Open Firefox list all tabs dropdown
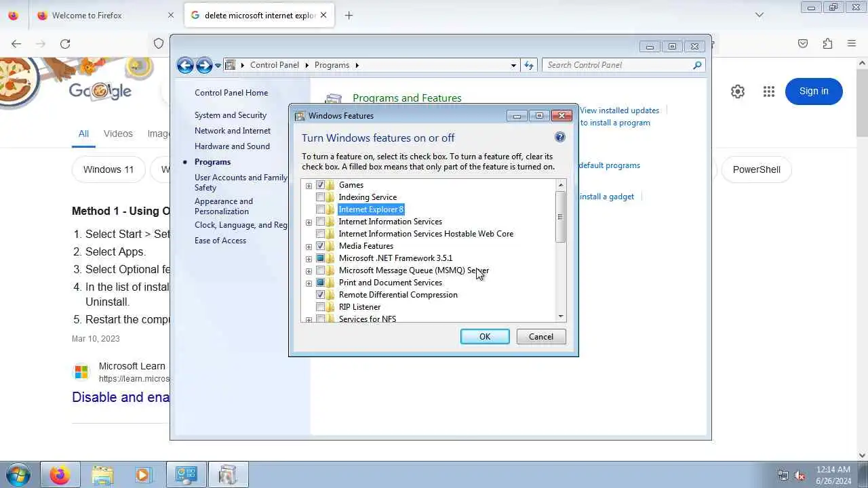This screenshot has height=488, width=868. click(x=759, y=15)
